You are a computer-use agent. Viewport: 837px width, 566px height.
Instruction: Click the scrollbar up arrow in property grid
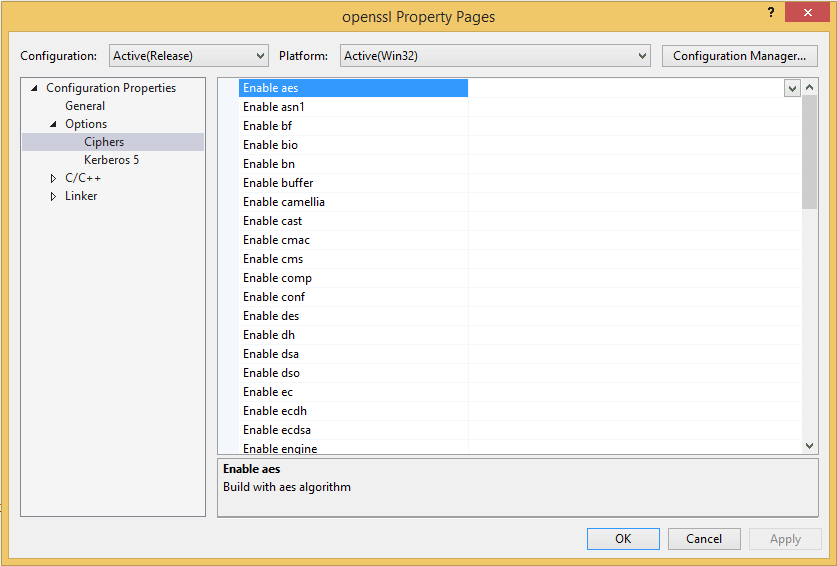809,87
